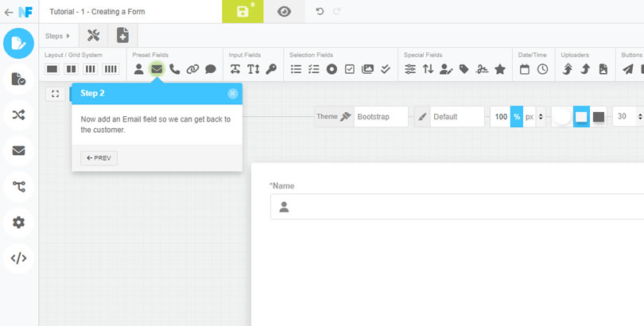Open the form builder sidebar icon

pos(18,43)
